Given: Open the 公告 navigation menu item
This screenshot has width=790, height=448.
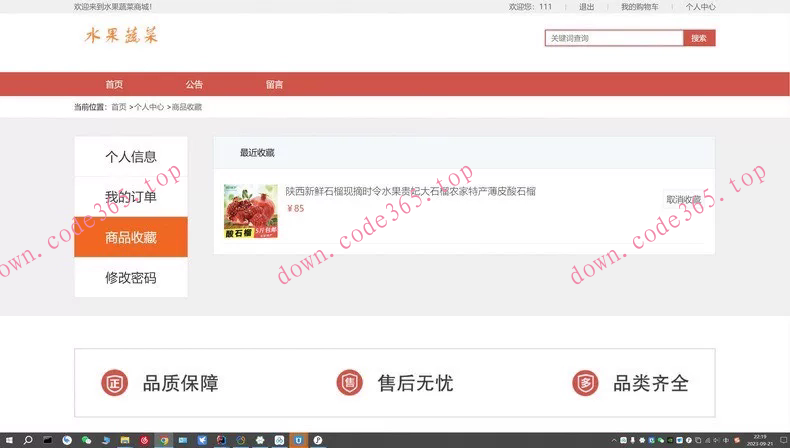Looking at the screenshot, I should coord(194,85).
